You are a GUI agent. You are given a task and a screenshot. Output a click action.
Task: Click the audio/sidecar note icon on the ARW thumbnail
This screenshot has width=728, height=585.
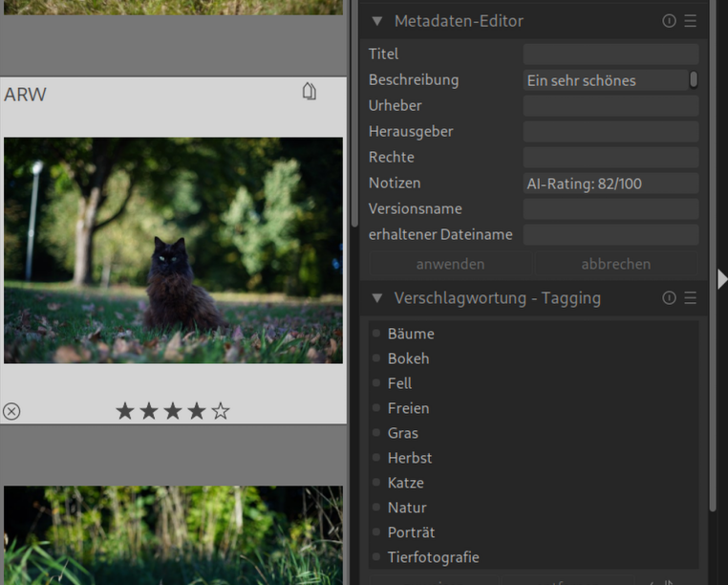(309, 92)
